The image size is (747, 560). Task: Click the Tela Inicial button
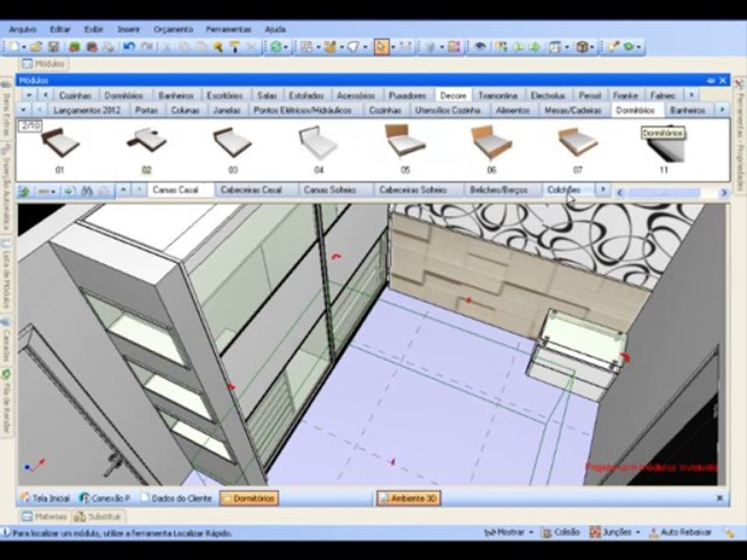45,499
